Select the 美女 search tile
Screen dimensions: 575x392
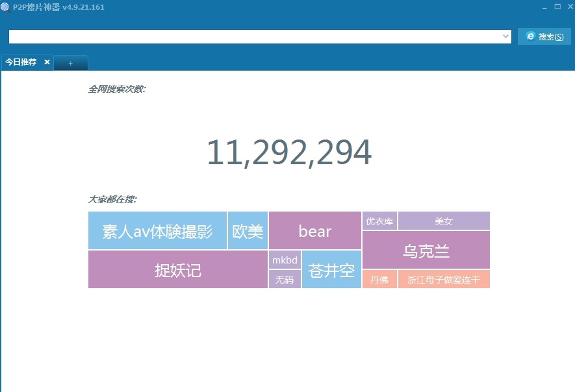tap(444, 221)
